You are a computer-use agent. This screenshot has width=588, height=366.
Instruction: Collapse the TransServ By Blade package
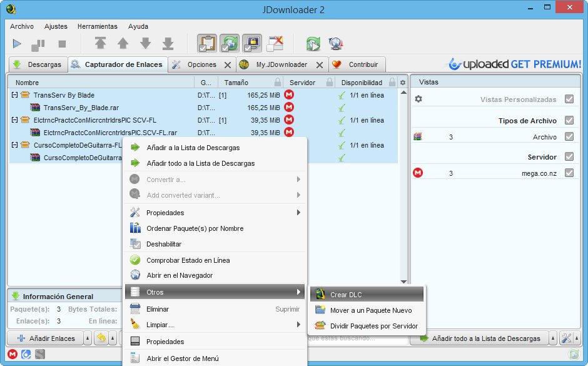click(x=14, y=95)
